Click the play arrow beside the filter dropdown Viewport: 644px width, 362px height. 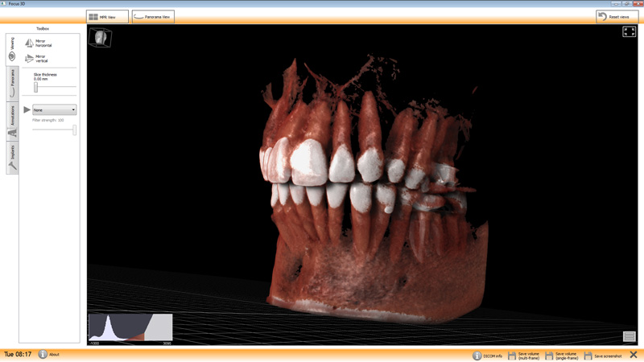coord(27,109)
